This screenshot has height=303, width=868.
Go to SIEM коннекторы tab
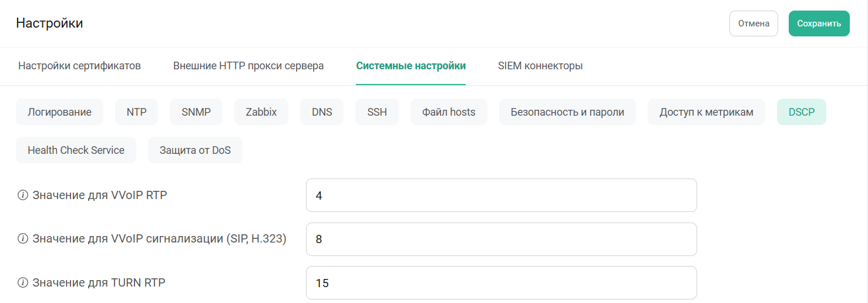(x=540, y=66)
